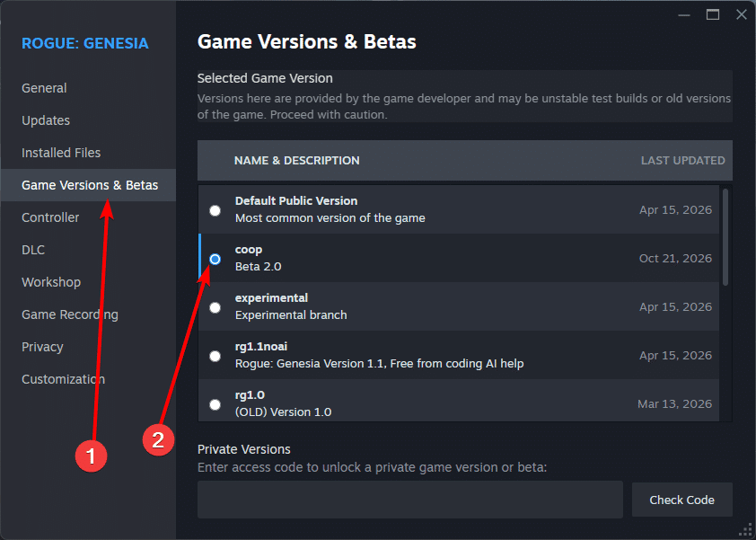The width and height of the screenshot is (756, 540).
Task: Select the coop Beta 2.0 radio button
Action: [215, 259]
